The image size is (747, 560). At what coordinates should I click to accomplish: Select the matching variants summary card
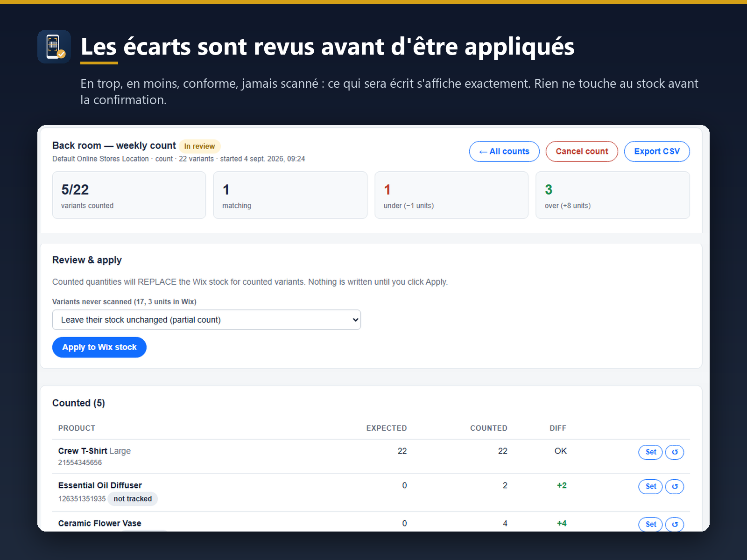[x=290, y=195]
